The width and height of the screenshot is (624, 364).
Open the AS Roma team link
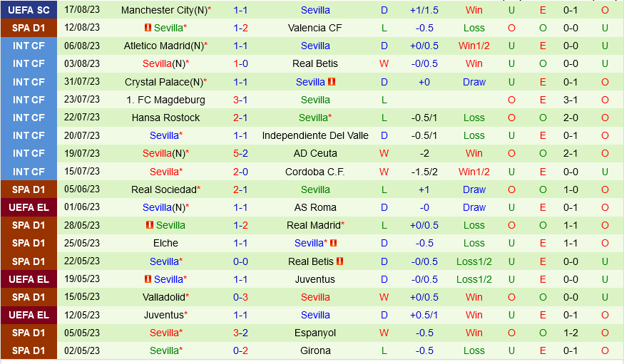[314, 207]
